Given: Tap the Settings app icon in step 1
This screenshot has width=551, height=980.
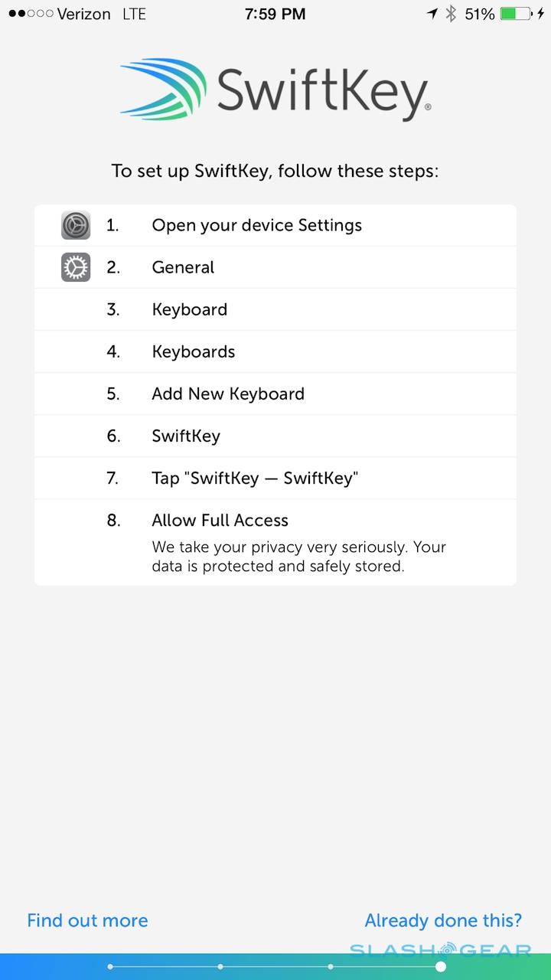Looking at the screenshot, I should pos(76,225).
